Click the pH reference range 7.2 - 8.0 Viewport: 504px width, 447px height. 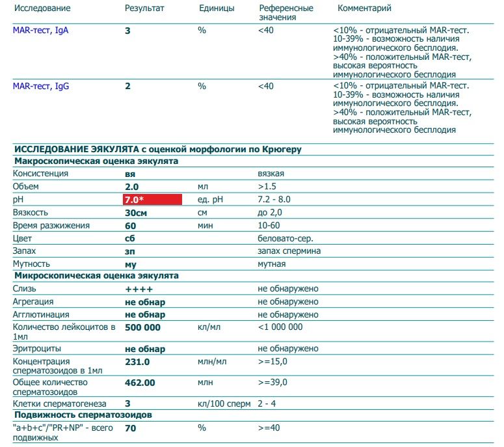click(274, 199)
